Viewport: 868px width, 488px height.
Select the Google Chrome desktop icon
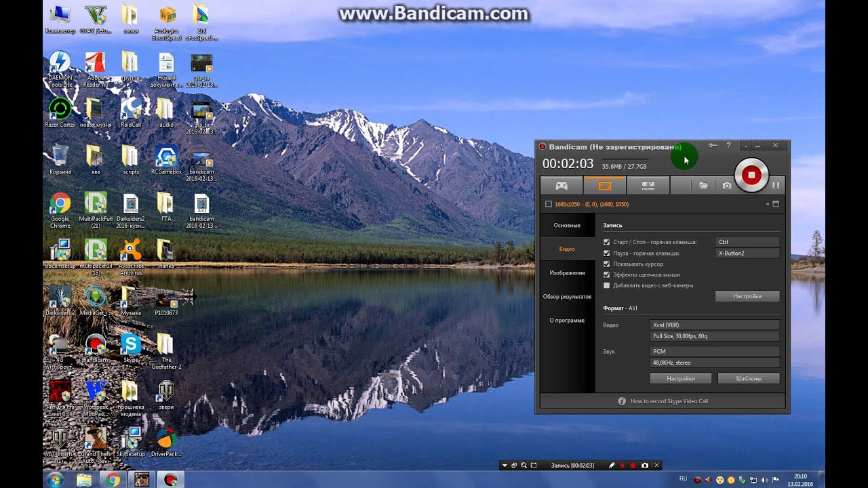60,211
